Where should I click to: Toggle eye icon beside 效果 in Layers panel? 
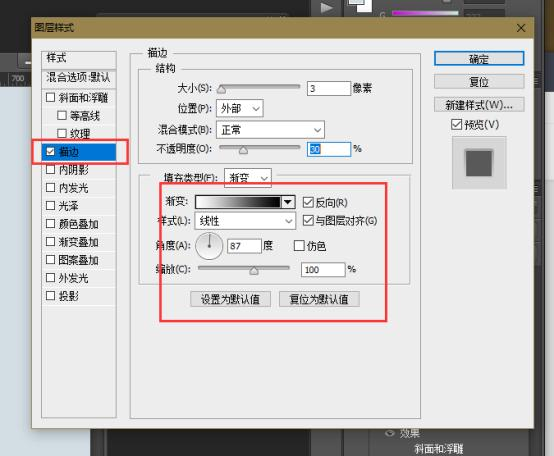click(390, 433)
